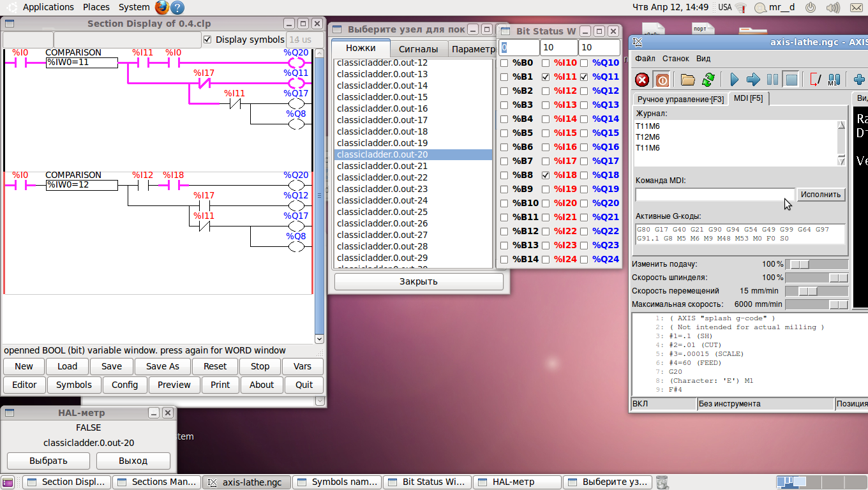
Task: Open the Файл menu in AXIS
Action: click(x=645, y=59)
